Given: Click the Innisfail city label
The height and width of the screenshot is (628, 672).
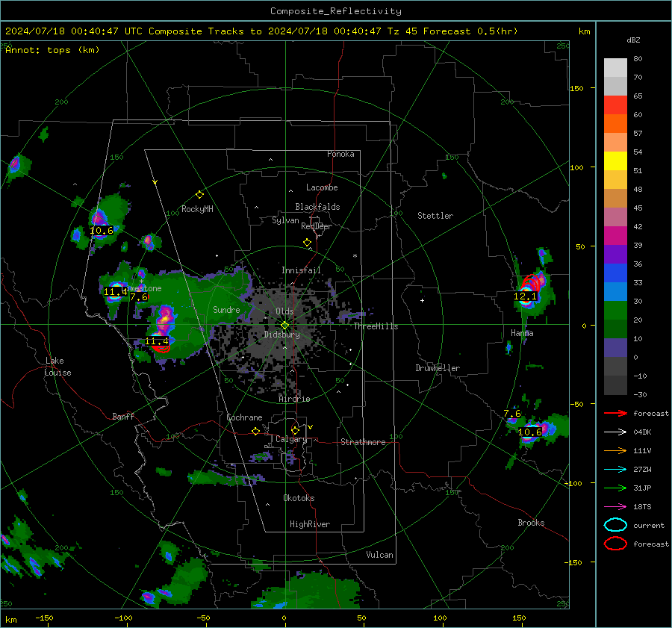Looking at the screenshot, I should coord(301,270).
